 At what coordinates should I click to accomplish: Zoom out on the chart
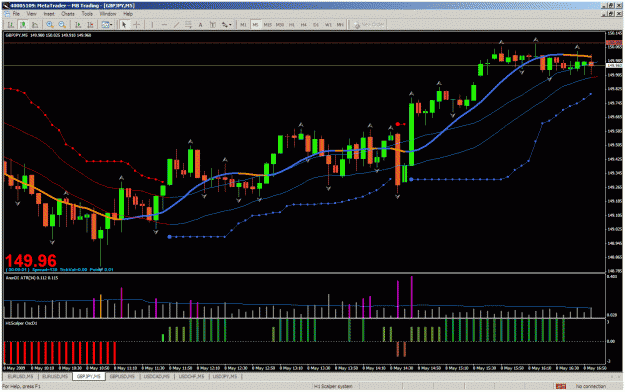62,25
